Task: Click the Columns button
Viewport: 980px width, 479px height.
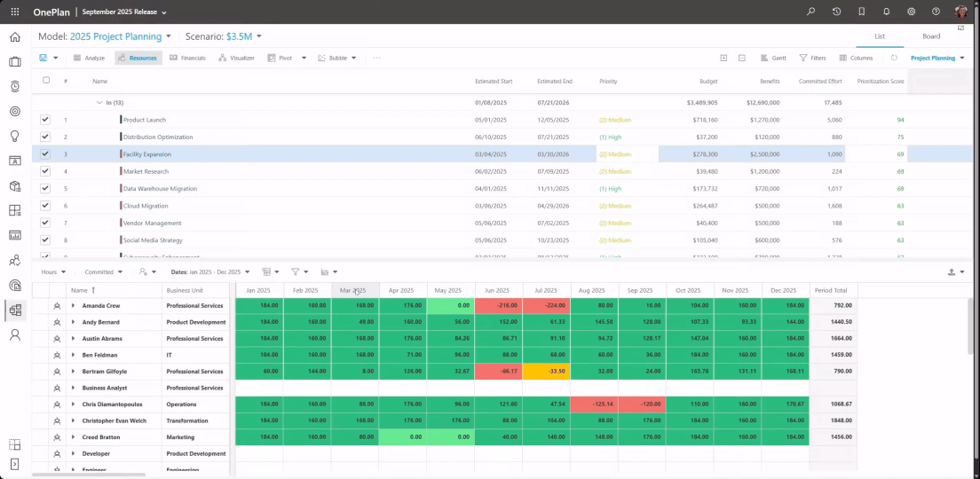Action: coord(856,58)
